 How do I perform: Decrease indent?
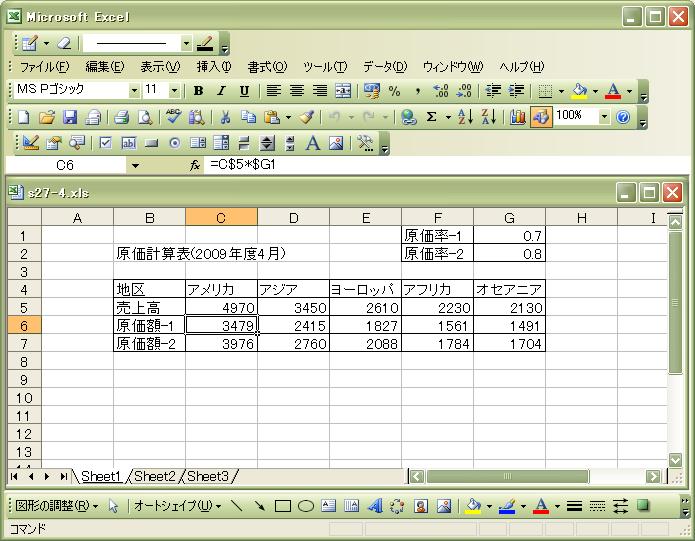[493, 91]
